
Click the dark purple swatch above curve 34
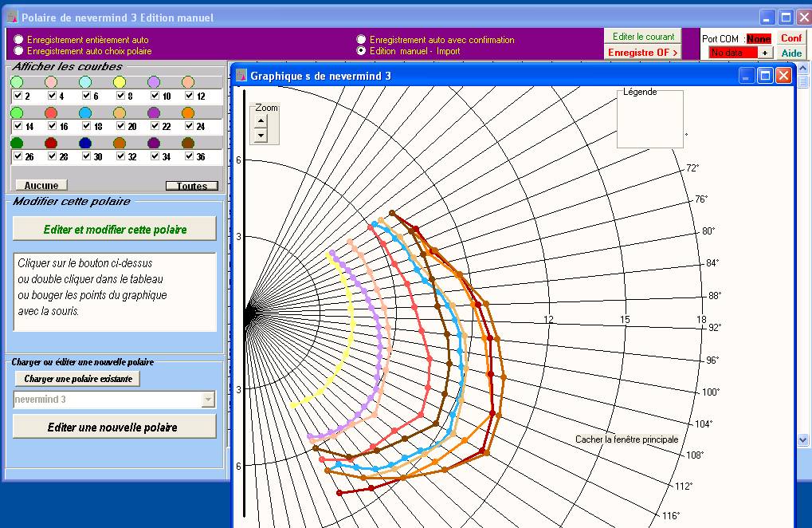tap(153, 143)
